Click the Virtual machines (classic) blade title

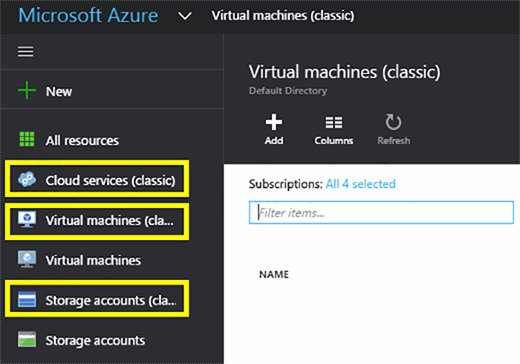pos(345,72)
